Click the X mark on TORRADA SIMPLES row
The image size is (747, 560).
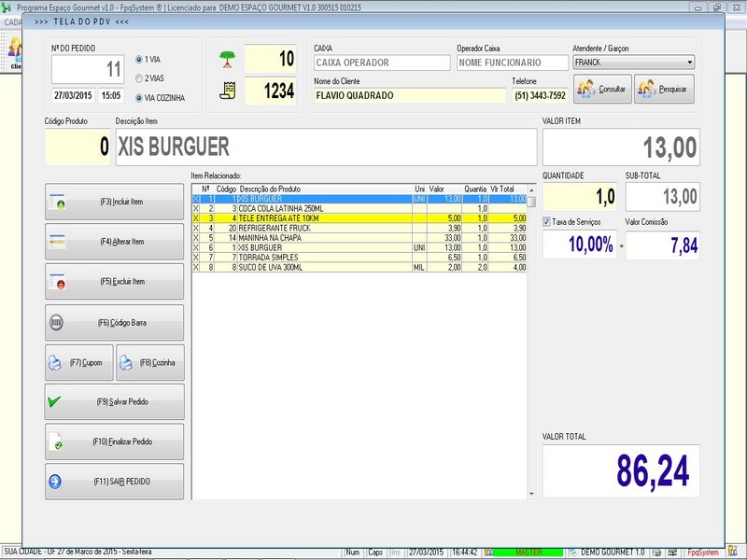196,258
